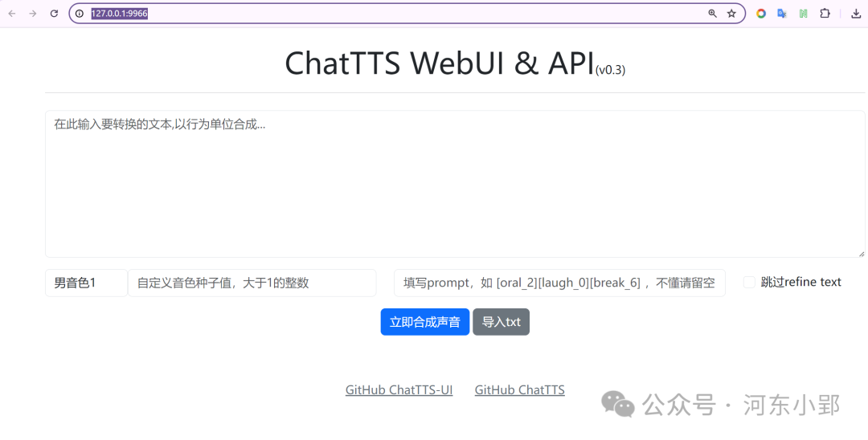The width and height of the screenshot is (868, 440).
Task: Open the zoom magnifier icon in address bar
Action: 712,14
